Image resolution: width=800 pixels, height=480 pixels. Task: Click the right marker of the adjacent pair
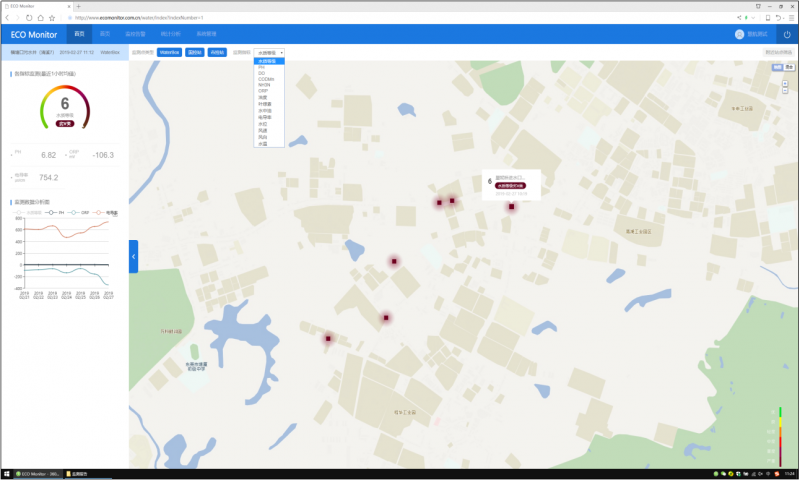point(452,200)
